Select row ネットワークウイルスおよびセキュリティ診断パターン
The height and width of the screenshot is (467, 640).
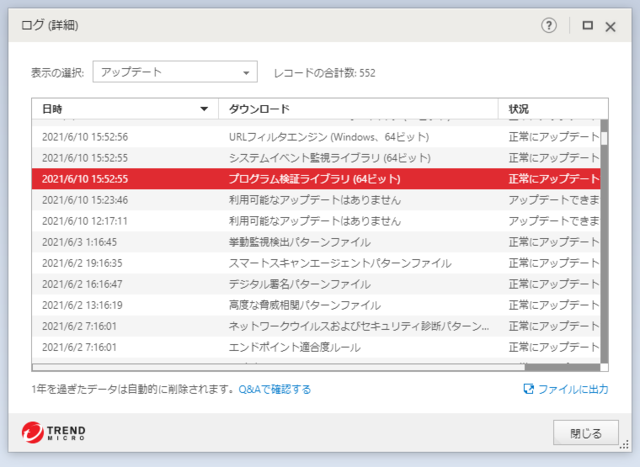pyautogui.click(x=316, y=326)
